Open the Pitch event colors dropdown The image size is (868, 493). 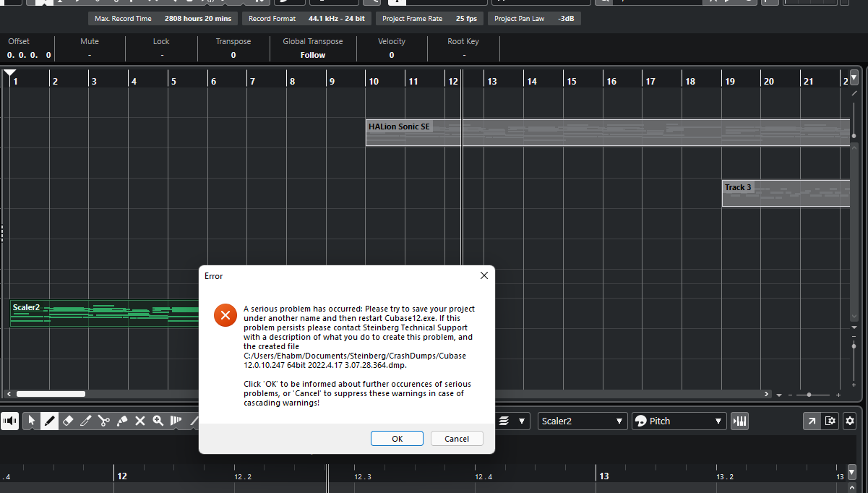tap(679, 421)
